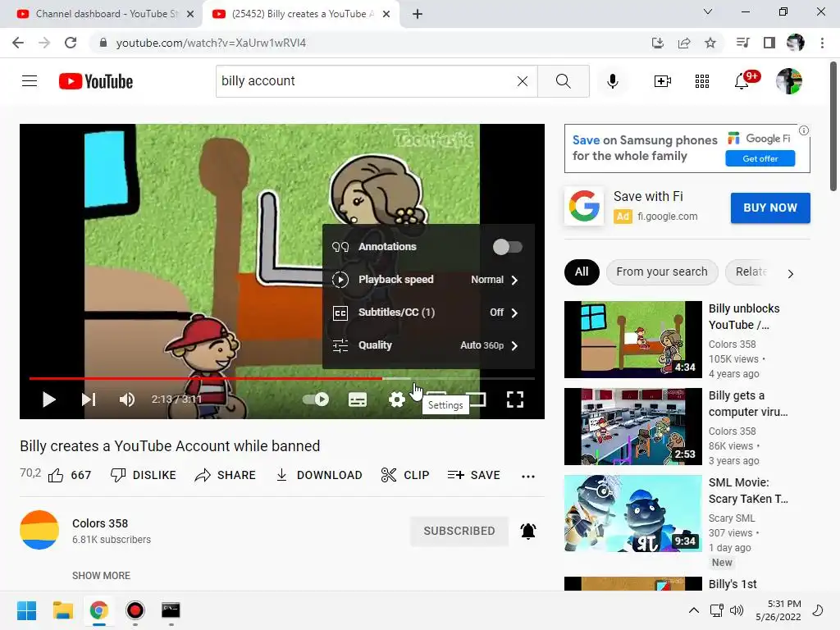Expand description with SHOW MORE
This screenshot has width=840, height=630.
[x=101, y=575]
